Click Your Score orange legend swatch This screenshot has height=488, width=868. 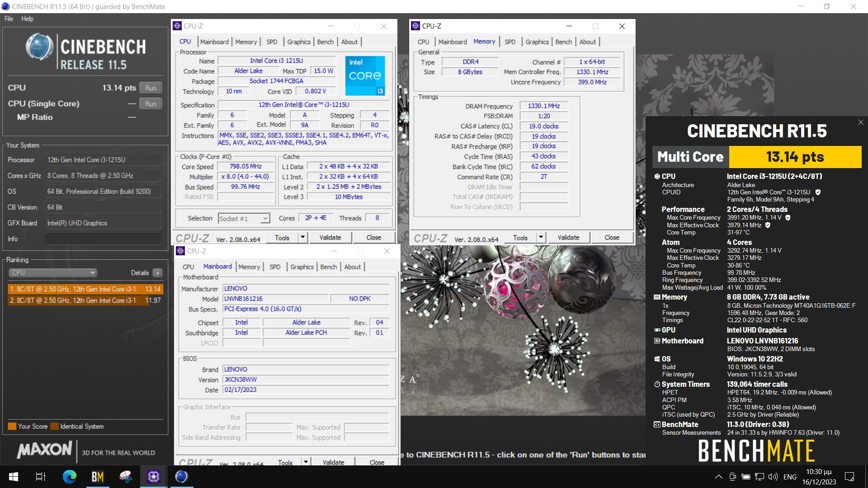coord(12,426)
